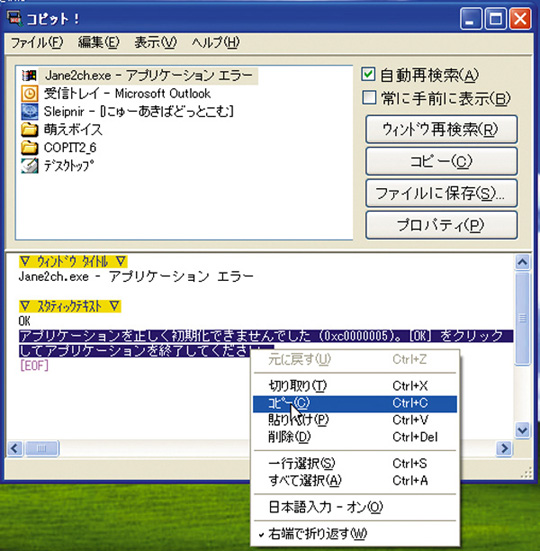Screen dimensions: 540x551
Task: Click the vertical scrollbar thumb in text pane
Action: [522, 319]
